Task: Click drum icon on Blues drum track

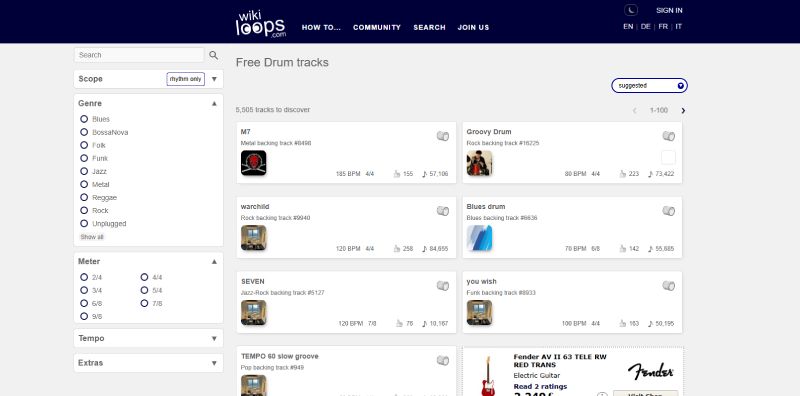Action: [x=668, y=211]
